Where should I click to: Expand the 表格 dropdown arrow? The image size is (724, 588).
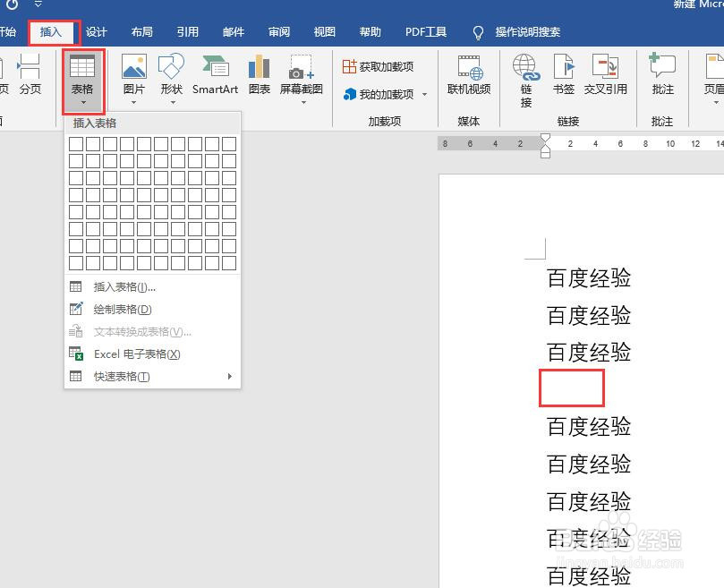click(83, 103)
